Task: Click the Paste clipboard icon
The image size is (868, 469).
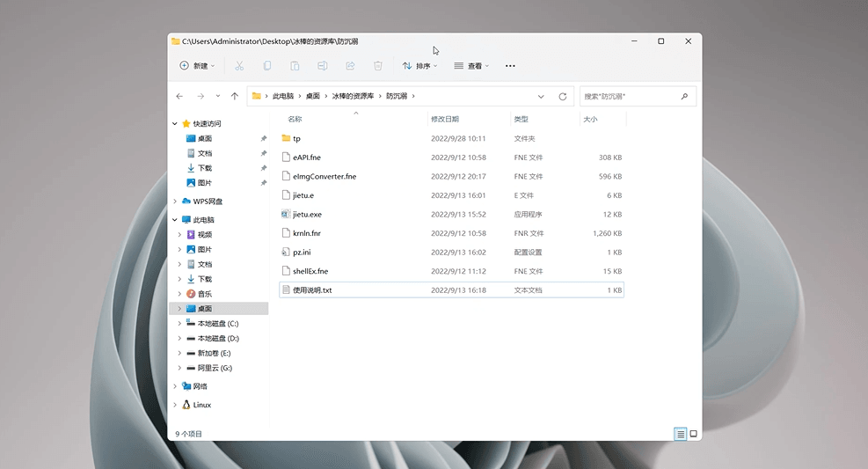Action: 295,66
